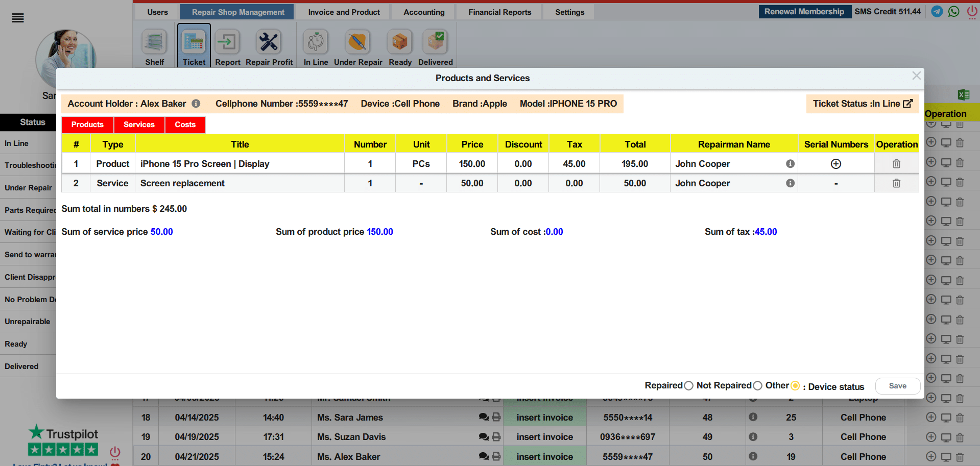Click plus icon in the 04/19/2025 row
The width and height of the screenshot is (980, 466).
[x=931, y=437]
